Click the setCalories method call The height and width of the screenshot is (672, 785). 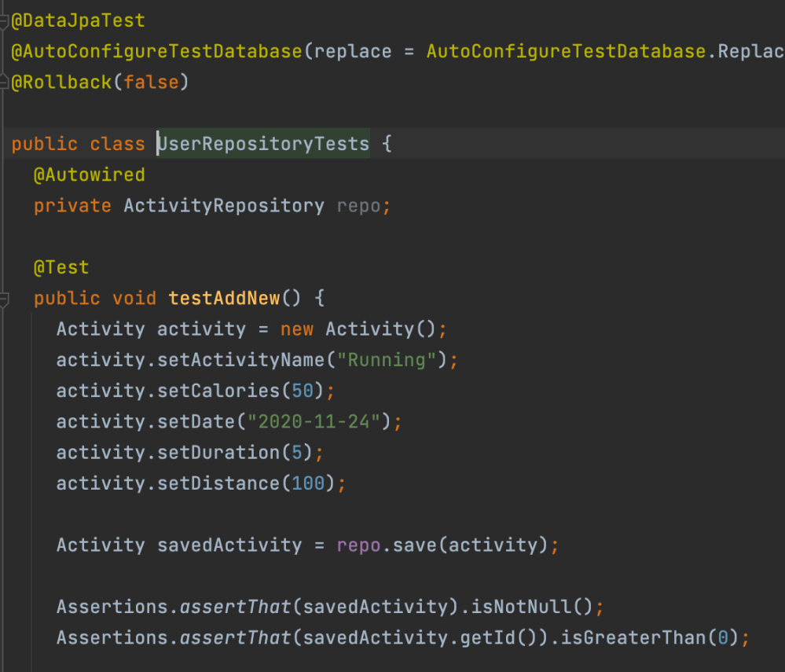pyautogui.click(x=218, y=391)
